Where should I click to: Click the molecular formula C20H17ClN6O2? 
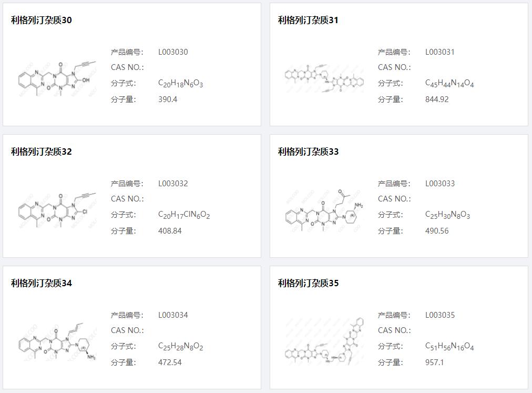coord(182,215)
